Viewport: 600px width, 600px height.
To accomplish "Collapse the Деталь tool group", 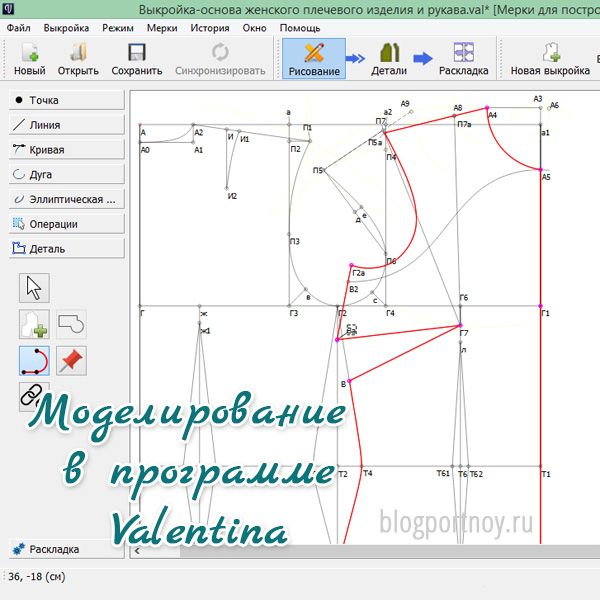I will pyautogui.click(x=67, y=249).
